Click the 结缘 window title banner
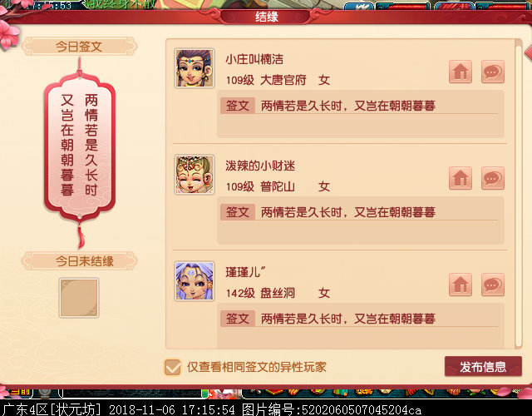This screenshot has height=416, width=532. point(267,17)
